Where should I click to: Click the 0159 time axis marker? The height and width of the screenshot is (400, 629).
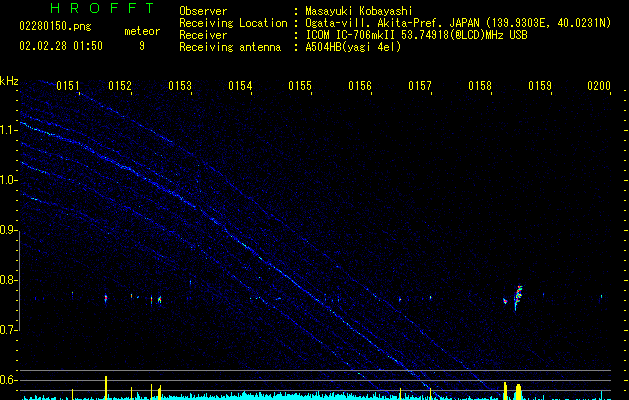coord(540,86)
